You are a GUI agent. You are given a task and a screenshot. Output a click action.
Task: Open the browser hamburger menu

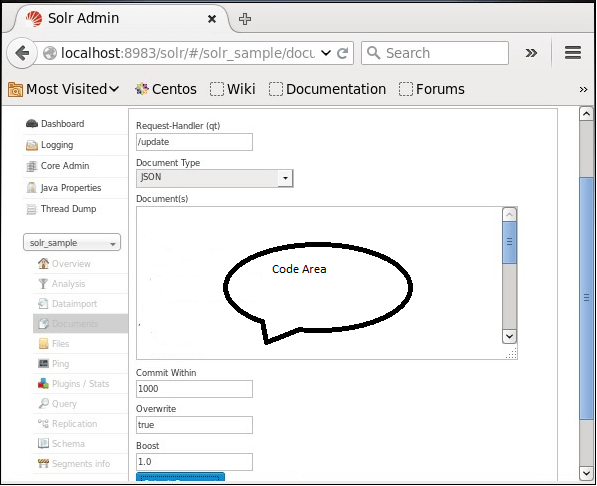click(573, 53)
